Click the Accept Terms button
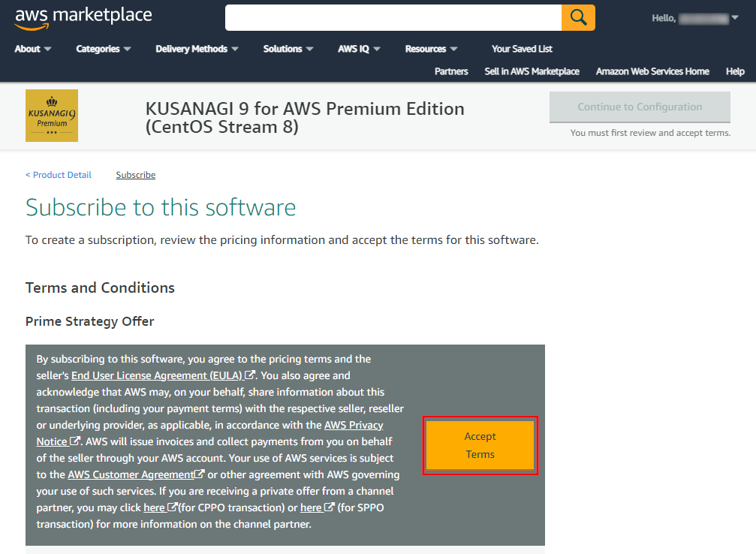The image size is (756, 554). click(x=480, y=445)
